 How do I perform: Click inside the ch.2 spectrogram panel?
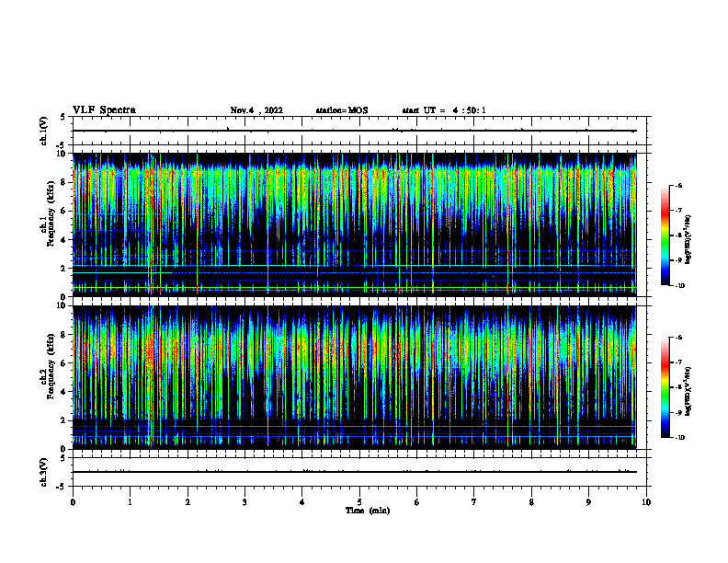click(x=355, y=377)
